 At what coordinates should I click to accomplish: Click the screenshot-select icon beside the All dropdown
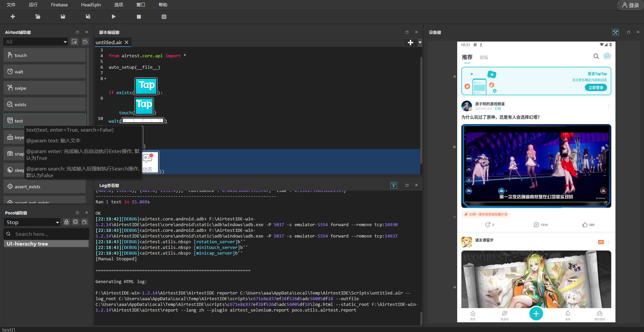pos(74,42)
